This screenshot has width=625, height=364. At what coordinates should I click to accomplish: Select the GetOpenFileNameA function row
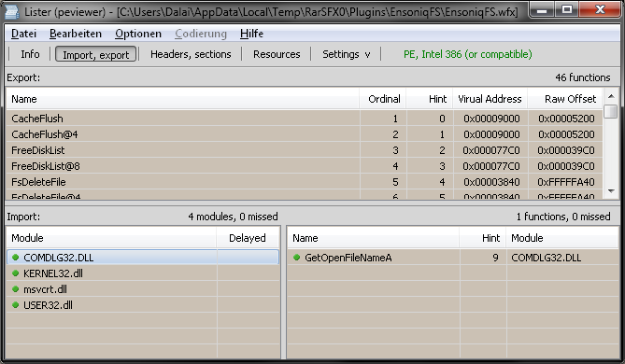click(x=453, y=258)
